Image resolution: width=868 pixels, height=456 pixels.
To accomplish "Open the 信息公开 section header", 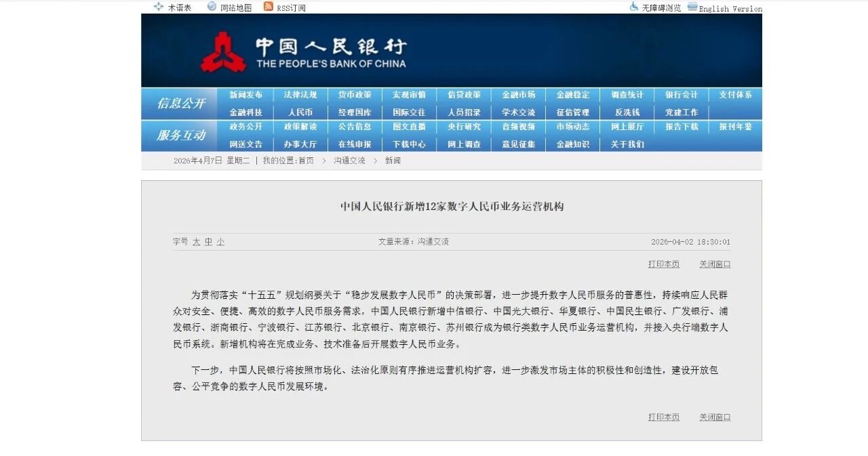I will [180, 104].
